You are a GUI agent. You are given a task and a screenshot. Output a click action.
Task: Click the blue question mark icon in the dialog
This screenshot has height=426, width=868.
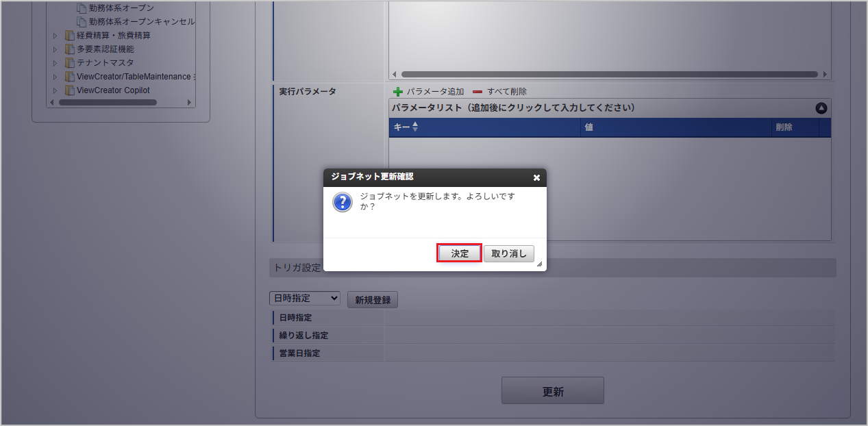click(x=342, y=202)
